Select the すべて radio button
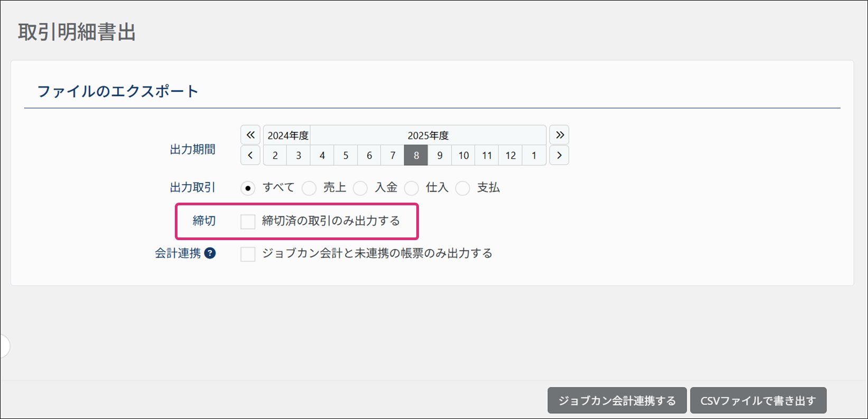 pos(248,188)
